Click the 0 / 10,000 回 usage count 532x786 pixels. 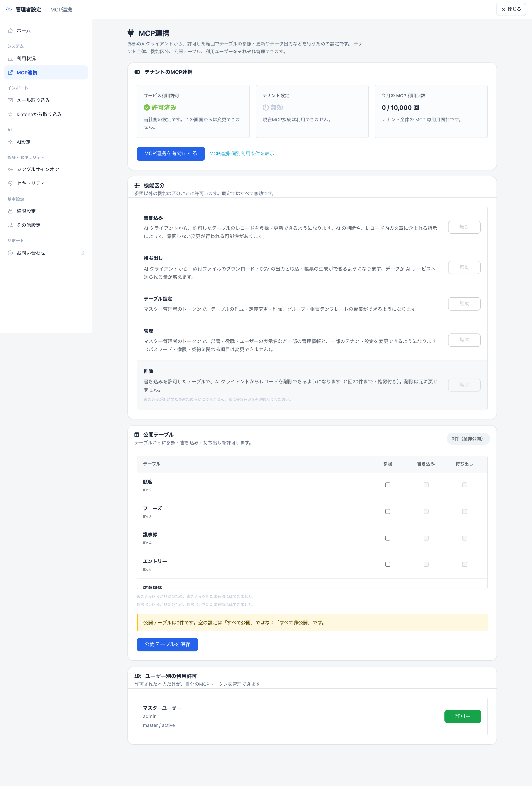[x=400, y=108]
